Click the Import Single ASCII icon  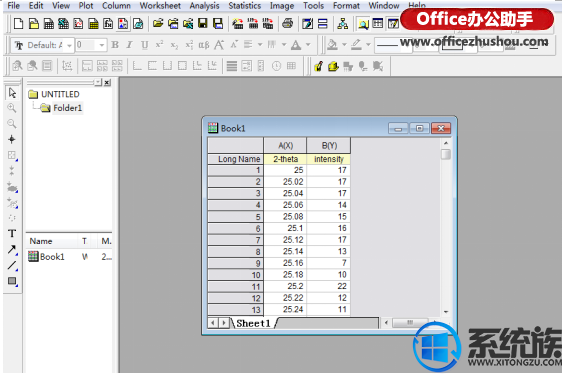[x=253, y=24]
